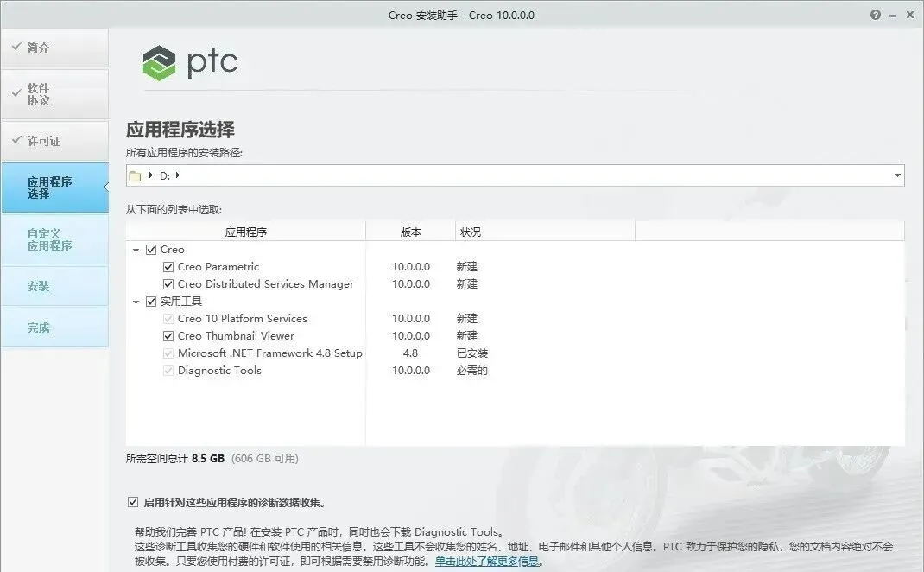This screenshot has height=572, width=924.
Task: Click the Creo group label
Action: pyautogui.click(x=172, y=250)
